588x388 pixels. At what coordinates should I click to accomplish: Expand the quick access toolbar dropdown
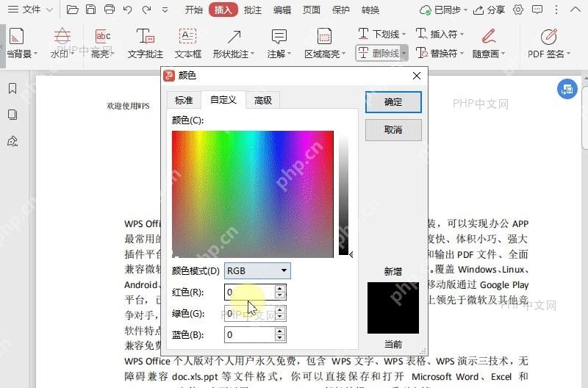165,10
